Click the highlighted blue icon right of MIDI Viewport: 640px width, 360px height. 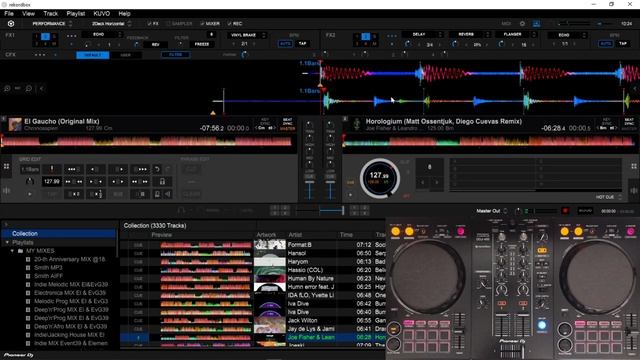coord(536,24)
